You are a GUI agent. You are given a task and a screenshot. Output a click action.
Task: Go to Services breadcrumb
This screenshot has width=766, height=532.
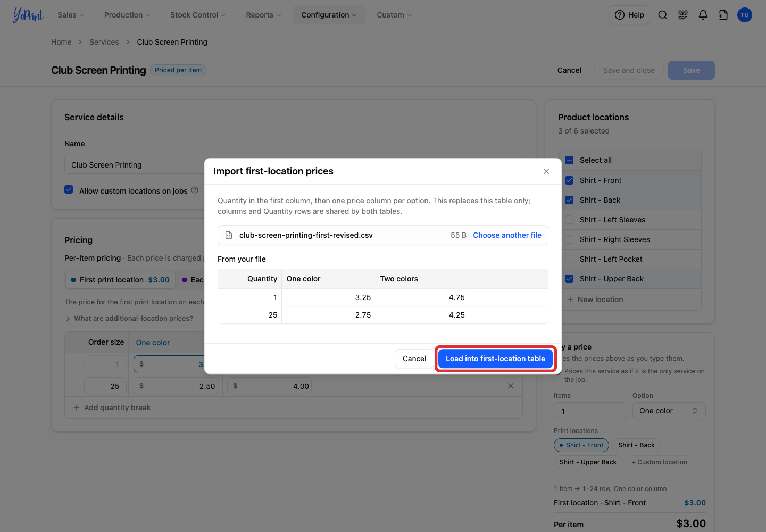tap(104, 42)
